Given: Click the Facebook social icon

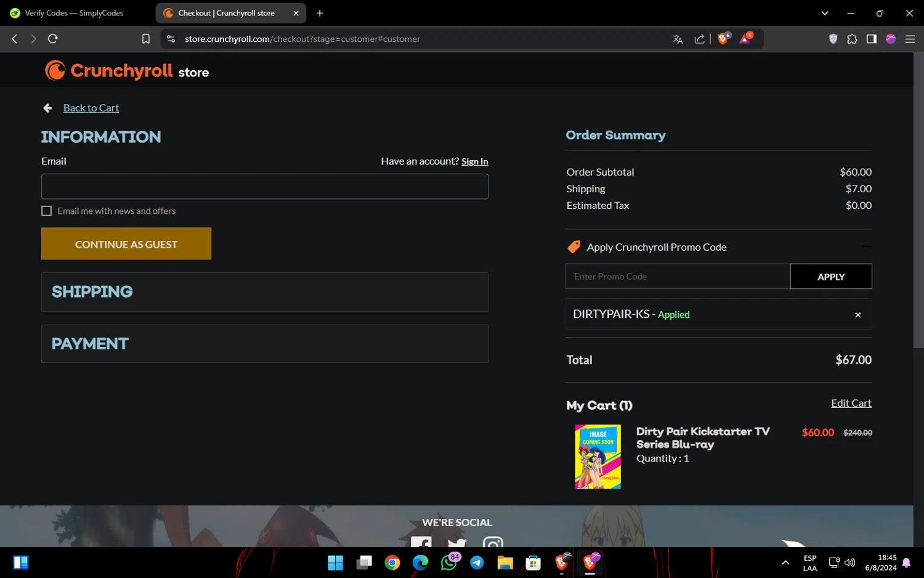Looking at the screenshot, I should [x=421, y=543].
